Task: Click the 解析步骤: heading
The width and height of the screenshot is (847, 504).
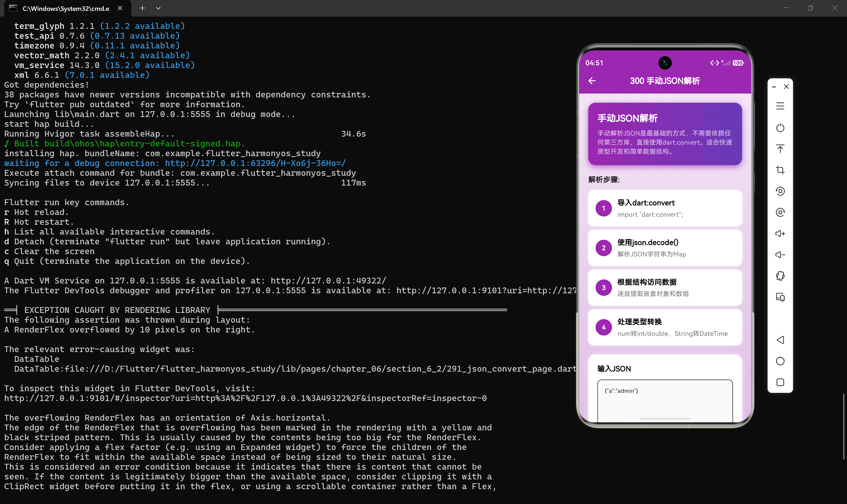Action: pyautogui.click(x=604, y=180)
